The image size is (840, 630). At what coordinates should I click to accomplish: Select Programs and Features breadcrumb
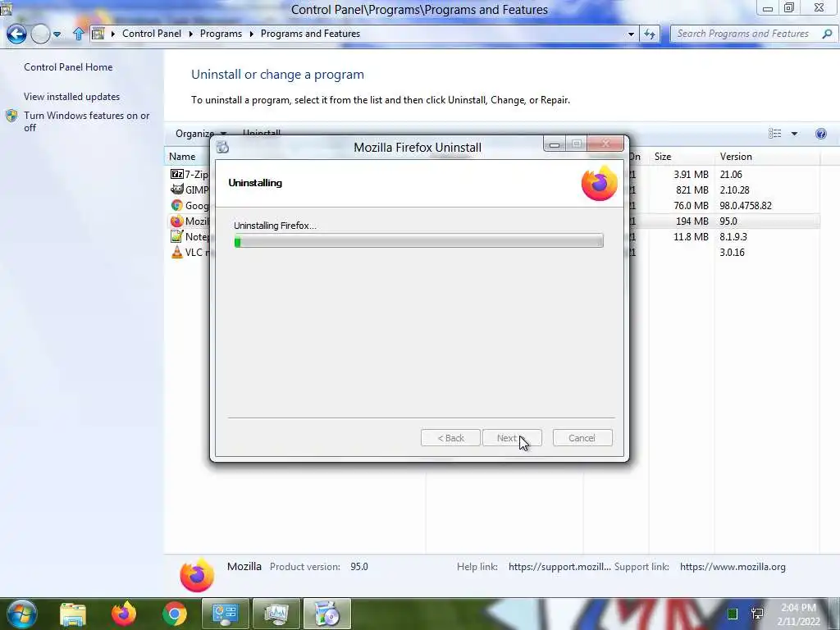point(310,33)
